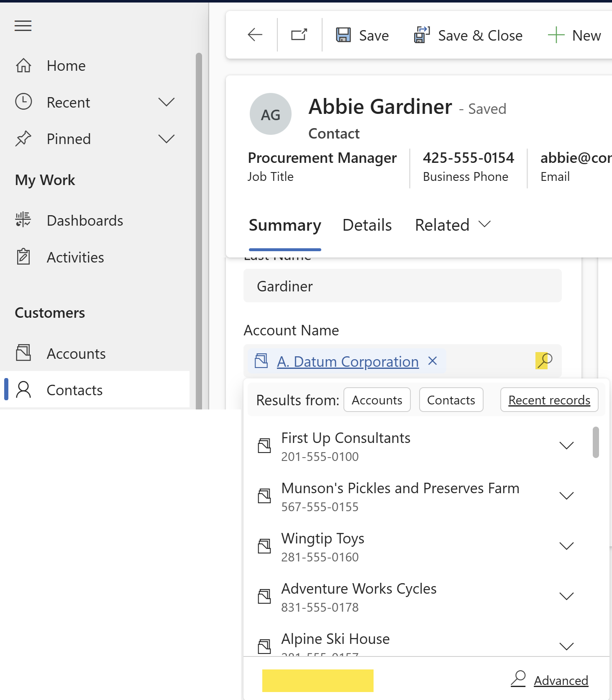
Task: Click the Home house icon
Action: (x=23, y=65)
